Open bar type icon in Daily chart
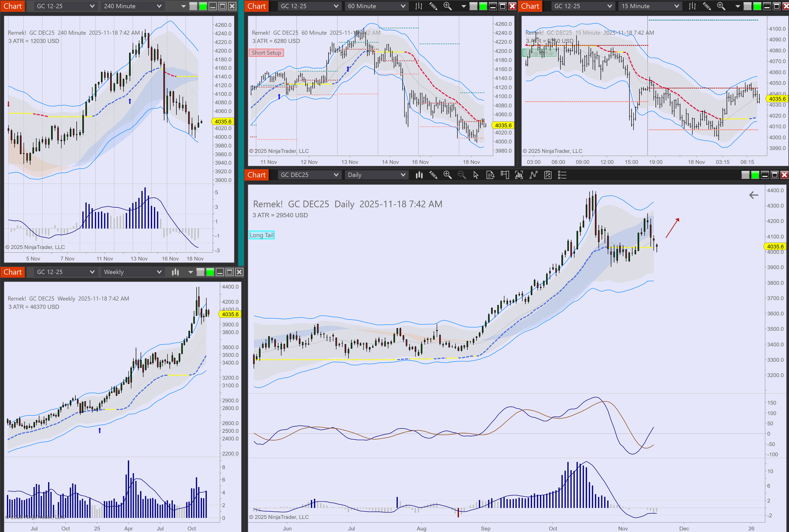 419,175
